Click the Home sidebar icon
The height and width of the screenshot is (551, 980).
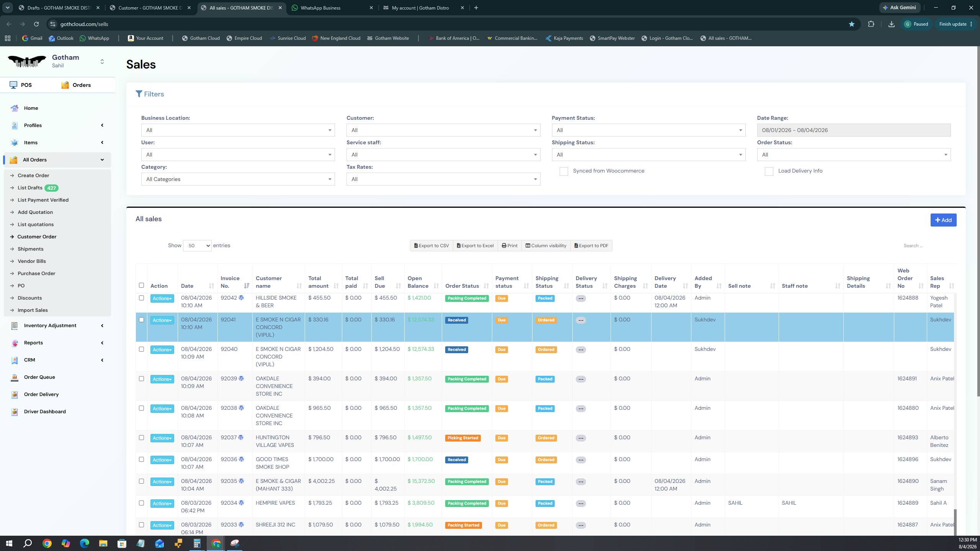(x=15, y=108)
